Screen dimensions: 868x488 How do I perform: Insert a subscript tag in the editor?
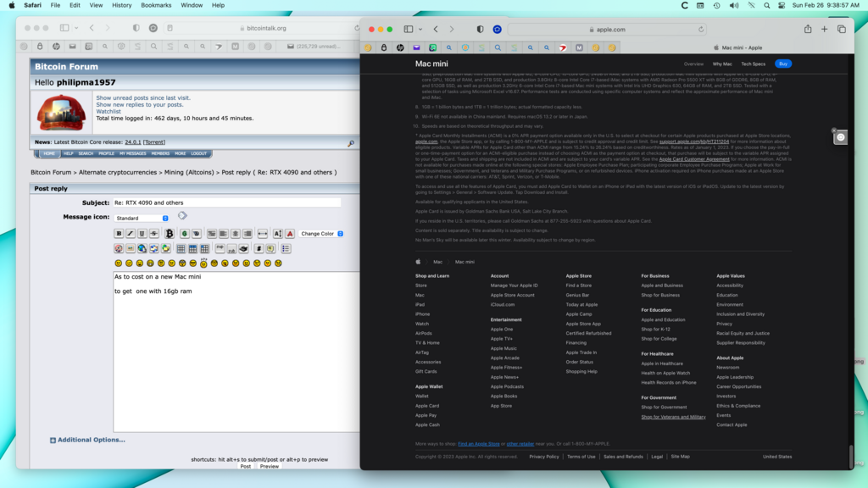point(231,248)
